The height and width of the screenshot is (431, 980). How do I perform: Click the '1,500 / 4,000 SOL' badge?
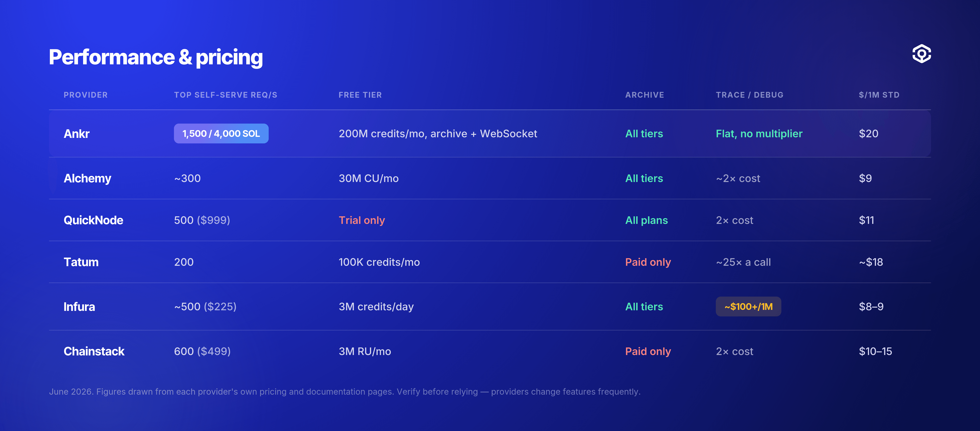221,134
